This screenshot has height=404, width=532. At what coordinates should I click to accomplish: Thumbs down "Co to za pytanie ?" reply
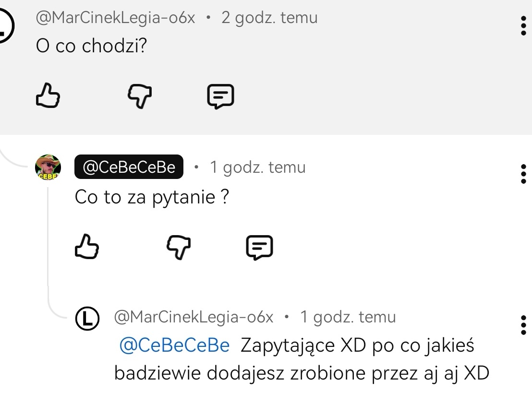[x=178, y=248]
